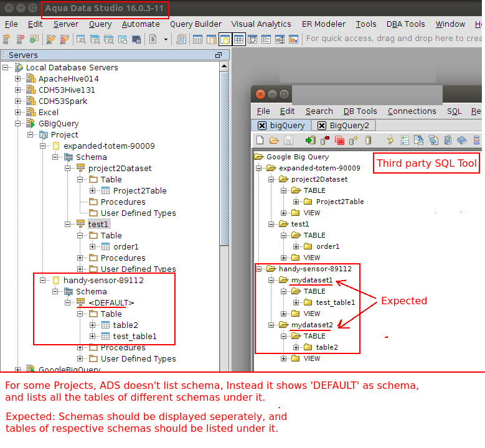Open the Visual Analytics menu
Image resolution: width=485 pixels, height=448 pixels.
[x=261, y=24]
